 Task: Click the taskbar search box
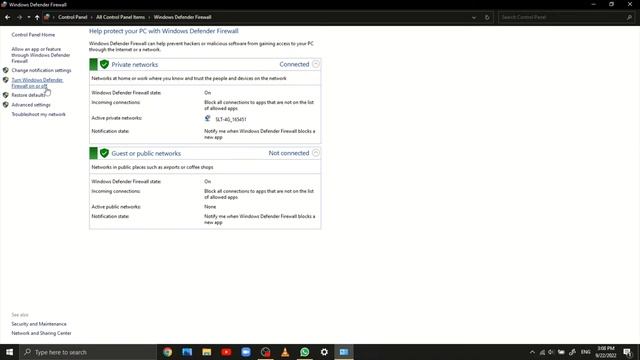pyautogui.click(x=88, y=352)
